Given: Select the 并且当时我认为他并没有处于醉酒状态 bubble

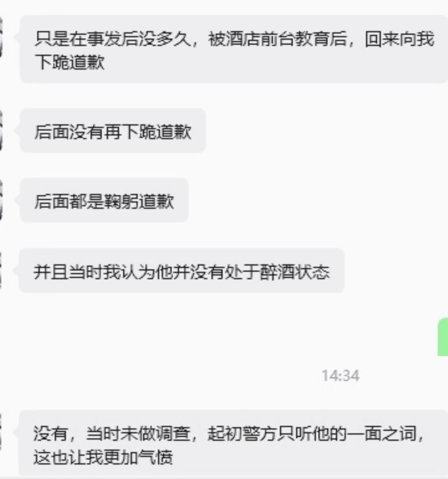Looking at the screenshot, I should pos(182,271).
